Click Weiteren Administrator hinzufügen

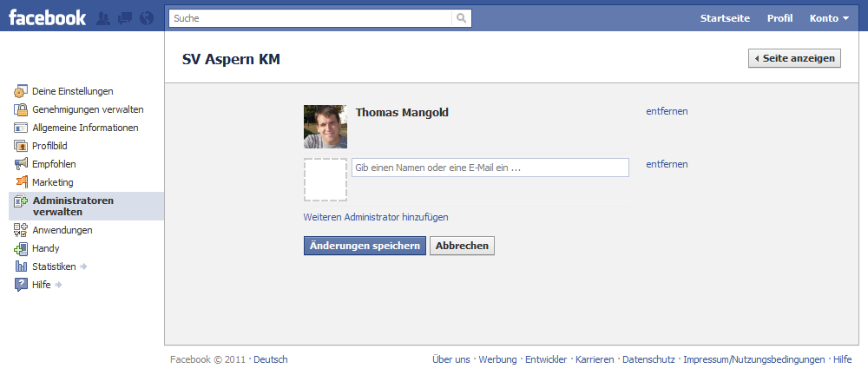pos(376,217)
